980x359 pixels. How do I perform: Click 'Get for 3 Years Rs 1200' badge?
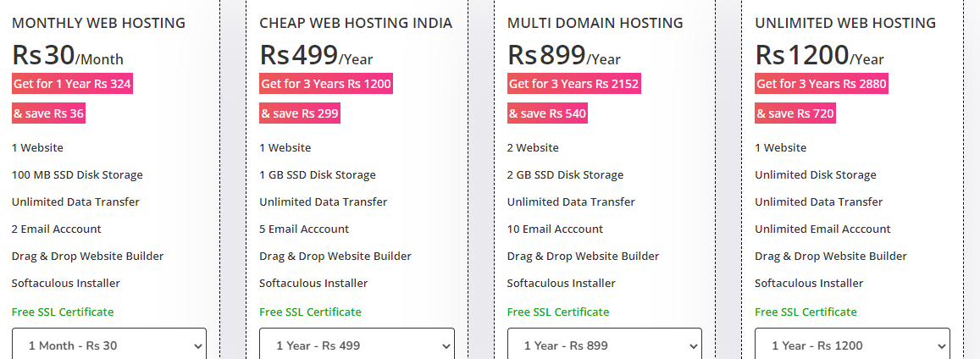326,84
